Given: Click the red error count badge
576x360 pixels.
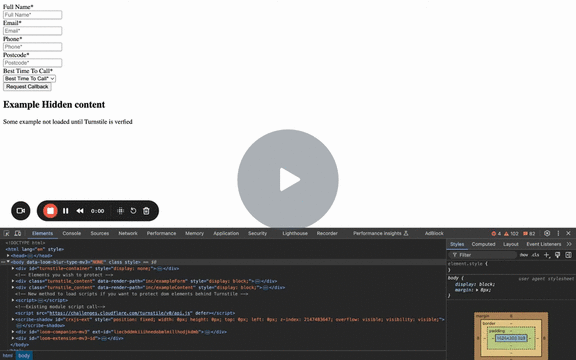Looking at the screenshot, I should point(496,234).
